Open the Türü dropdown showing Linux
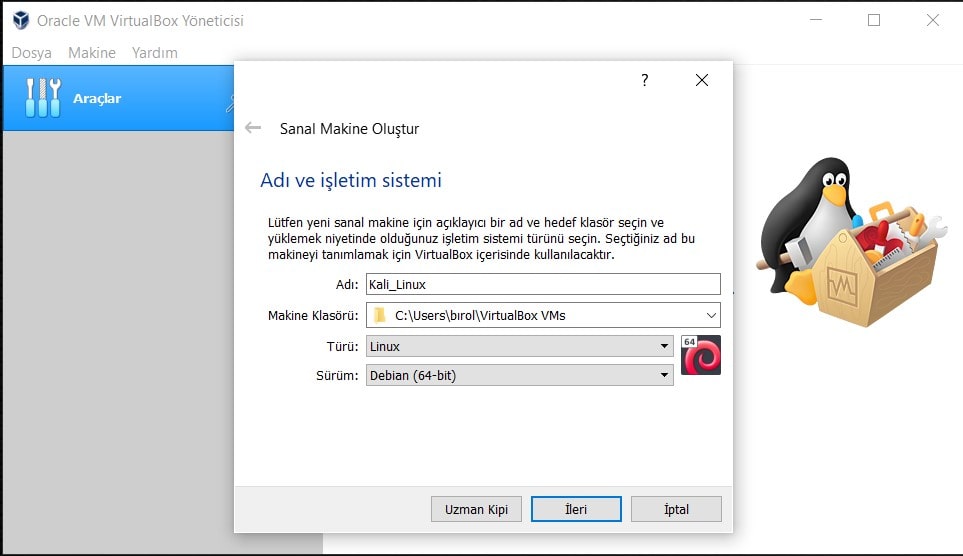The image size is (963, 556). coord(520,346)
